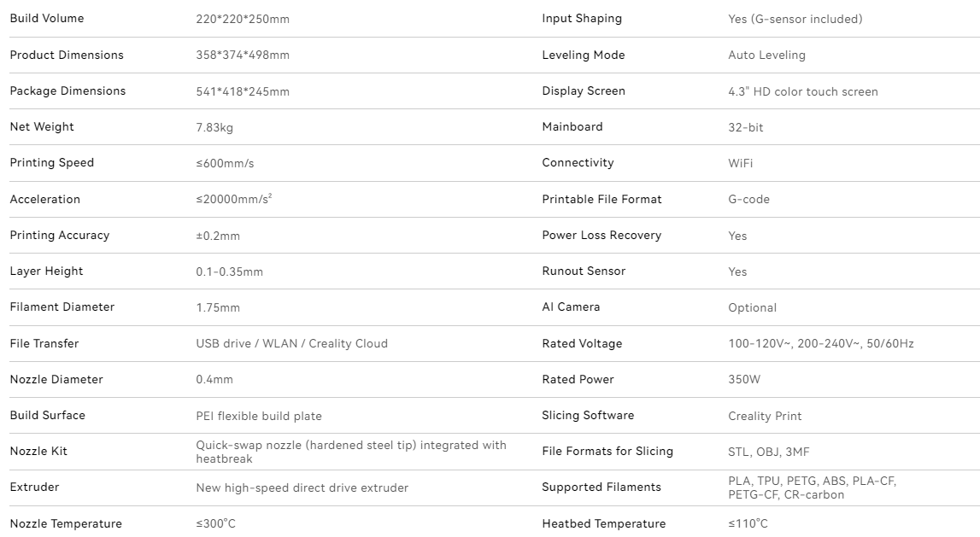Click the Printing Speed label
This screenshot has height=537, width=980.
[x=52, y=163]
